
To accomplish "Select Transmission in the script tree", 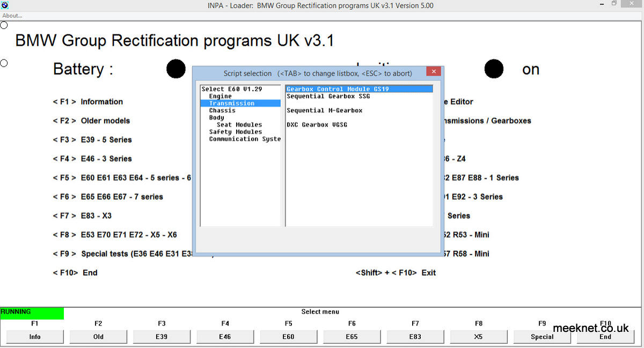I will tap(240, 103).
